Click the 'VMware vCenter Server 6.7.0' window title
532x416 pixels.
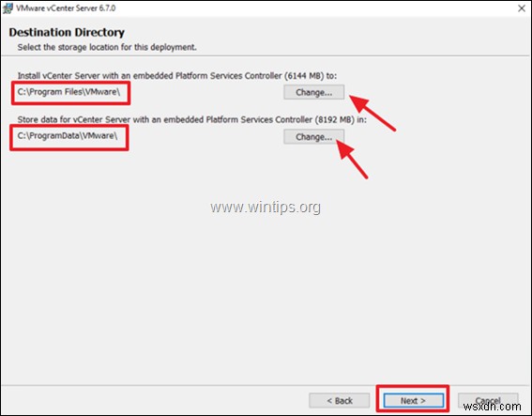tap(66, 8)
